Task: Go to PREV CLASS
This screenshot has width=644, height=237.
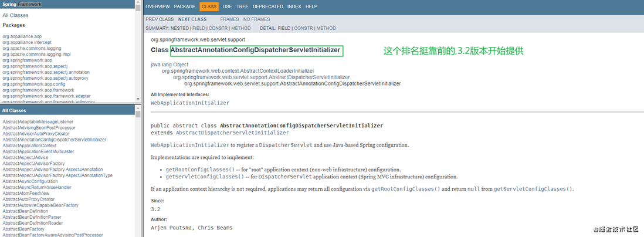Action: 160,19
